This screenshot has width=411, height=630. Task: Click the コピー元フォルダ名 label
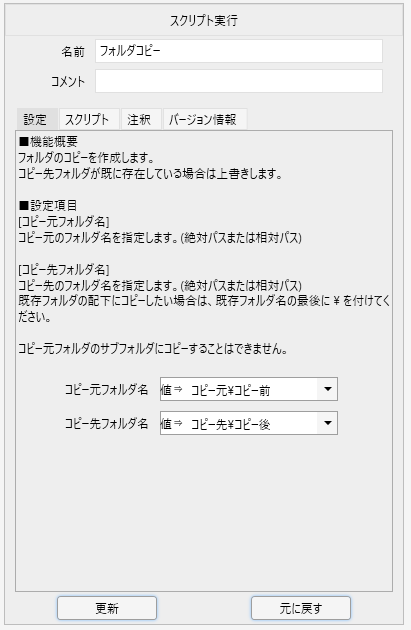106,389
